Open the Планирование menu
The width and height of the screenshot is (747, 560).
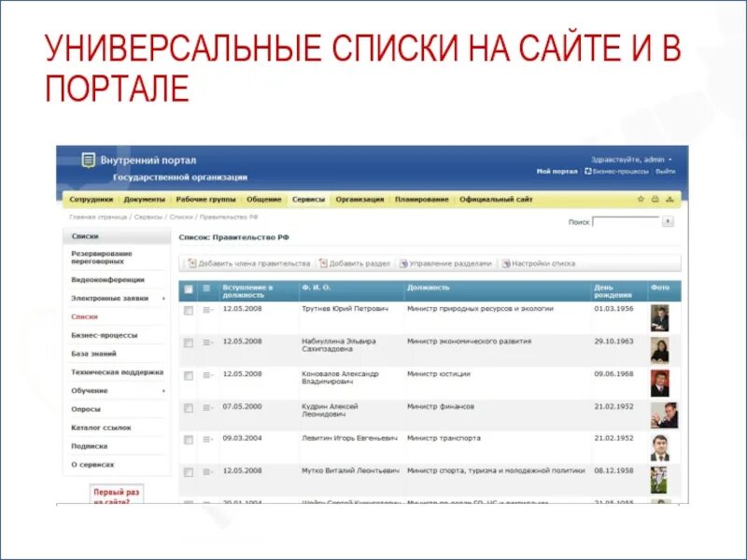coord(422,200)
